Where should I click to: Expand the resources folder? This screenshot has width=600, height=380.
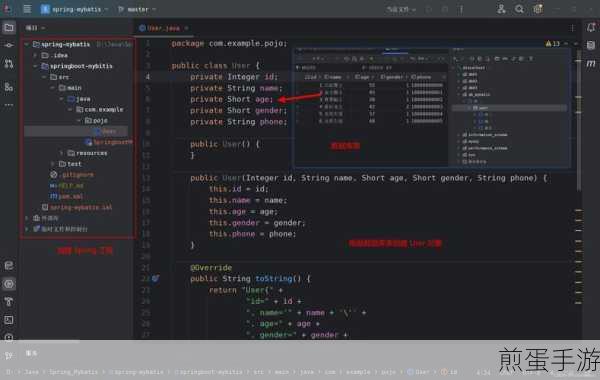(x=62, y=153)
